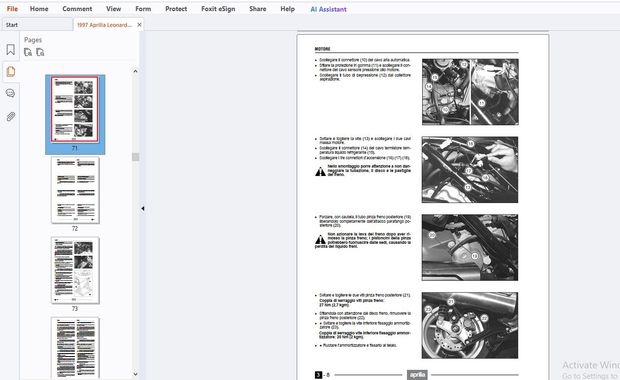Click the Pages panel scrollbar thumb

coord(135,157)
